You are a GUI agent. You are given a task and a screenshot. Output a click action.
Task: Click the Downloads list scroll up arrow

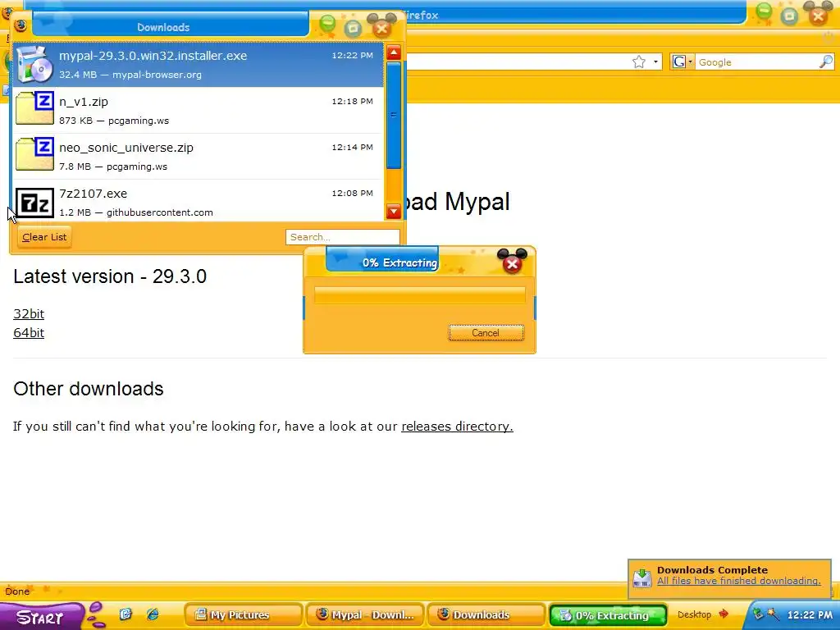[394, 52]
